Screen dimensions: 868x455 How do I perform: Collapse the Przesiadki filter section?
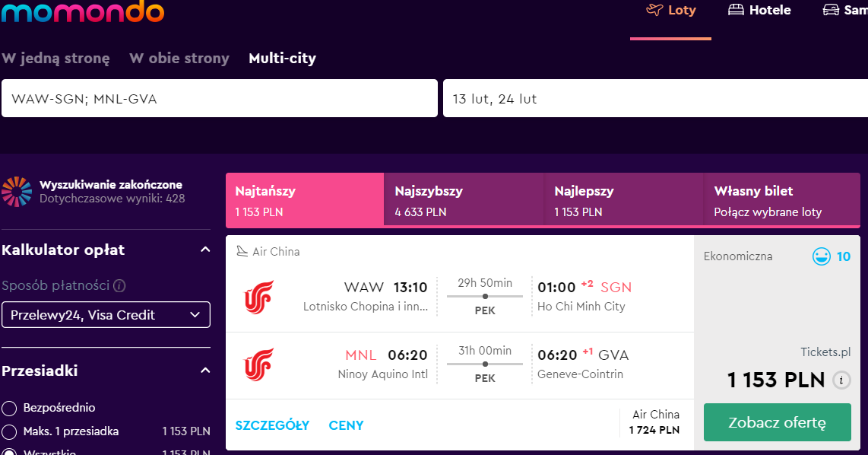click(x=204, y=371)
